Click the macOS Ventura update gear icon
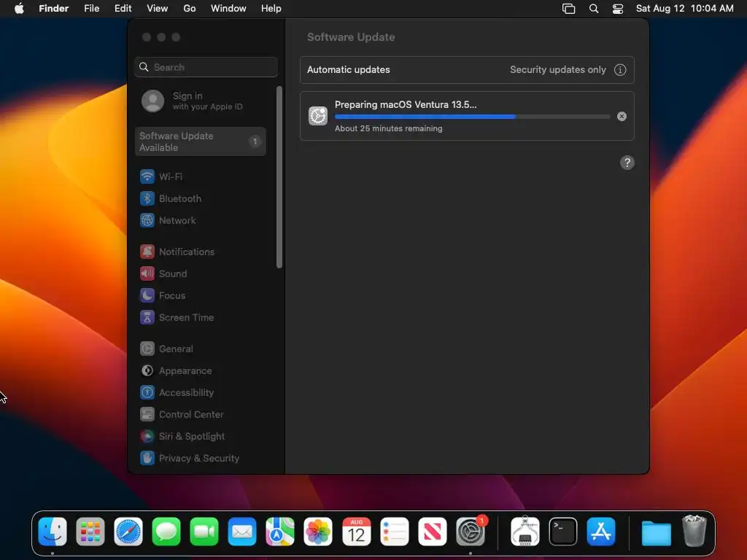 [318, 116]
